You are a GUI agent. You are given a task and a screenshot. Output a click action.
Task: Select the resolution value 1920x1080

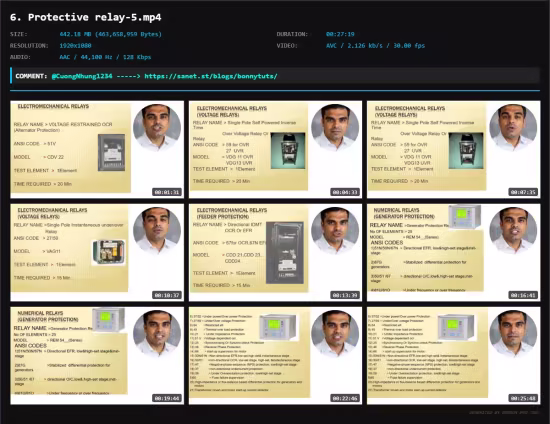[75, 46]
